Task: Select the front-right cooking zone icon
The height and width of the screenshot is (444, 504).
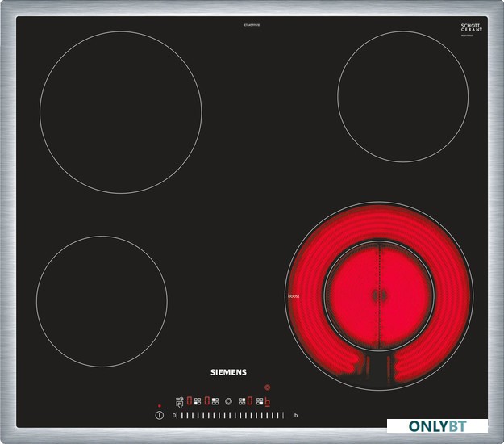Action: point(260,401)
